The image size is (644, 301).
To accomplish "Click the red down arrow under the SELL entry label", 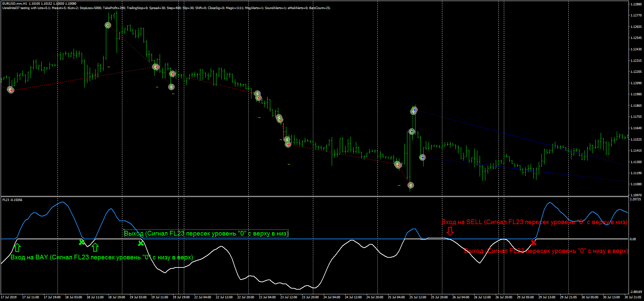I will pyautogui.click(x=450, y=231).
